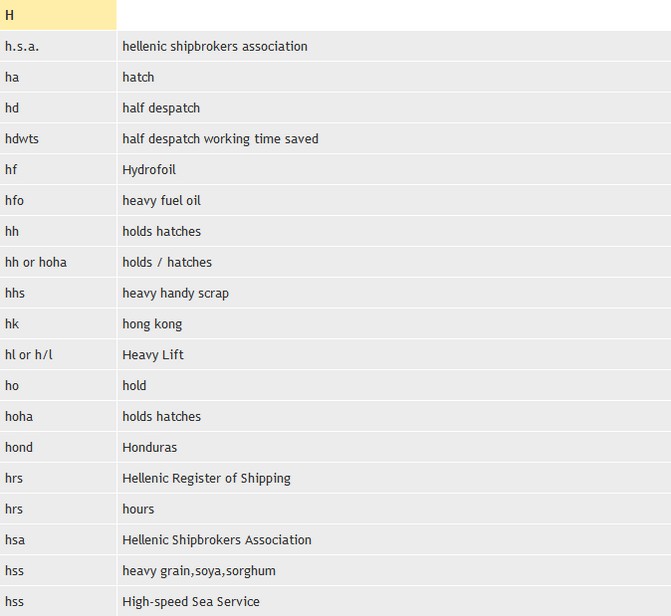This screenshot has width=671, height=616.
Task: Click the heavy fuel oil definition
Action: [x=161, y=201]
